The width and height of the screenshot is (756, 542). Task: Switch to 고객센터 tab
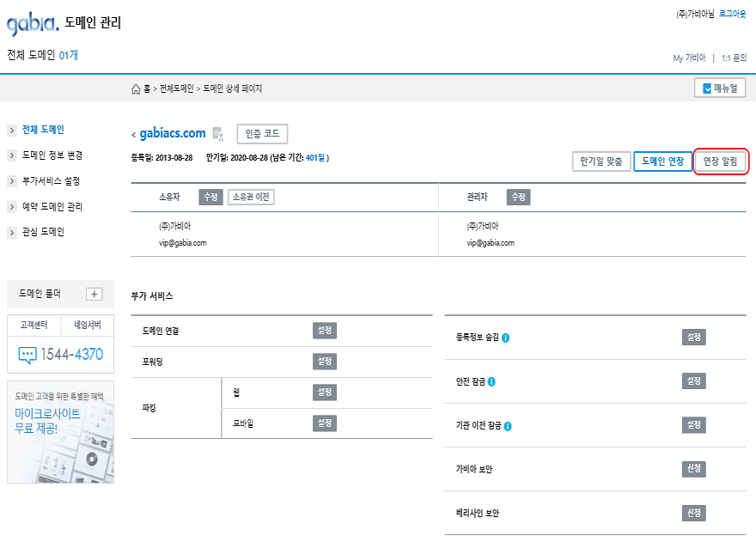[34, 325]
